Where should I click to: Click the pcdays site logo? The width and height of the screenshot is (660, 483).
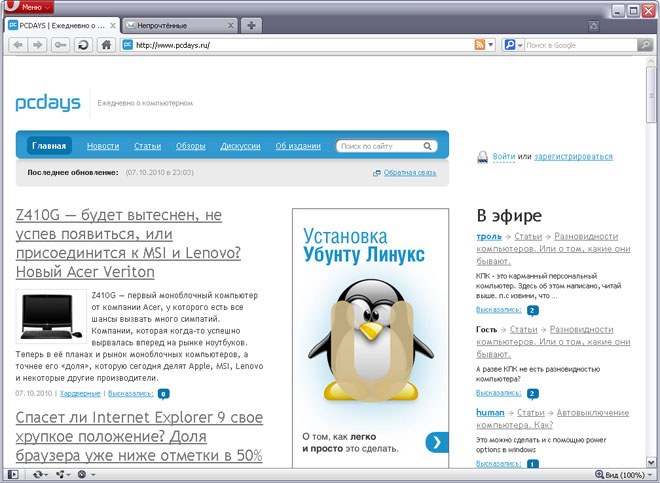click(48, 103)
